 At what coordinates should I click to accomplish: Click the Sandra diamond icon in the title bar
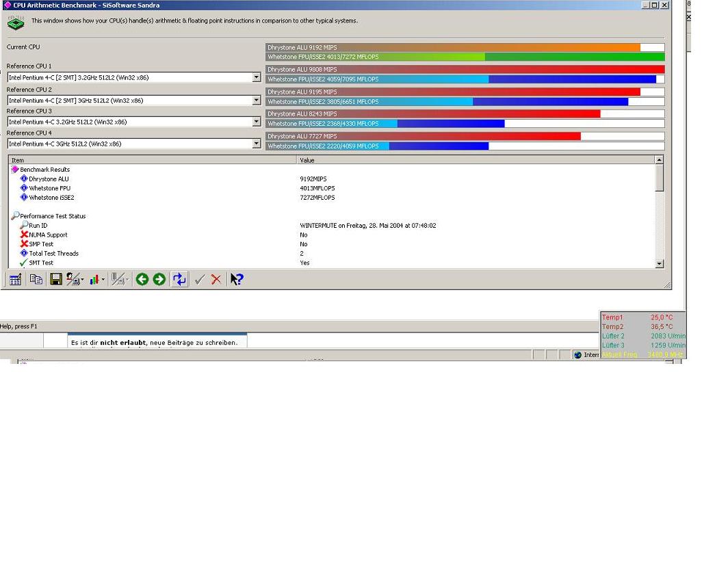pyautogui.click(x=7, y=5)
